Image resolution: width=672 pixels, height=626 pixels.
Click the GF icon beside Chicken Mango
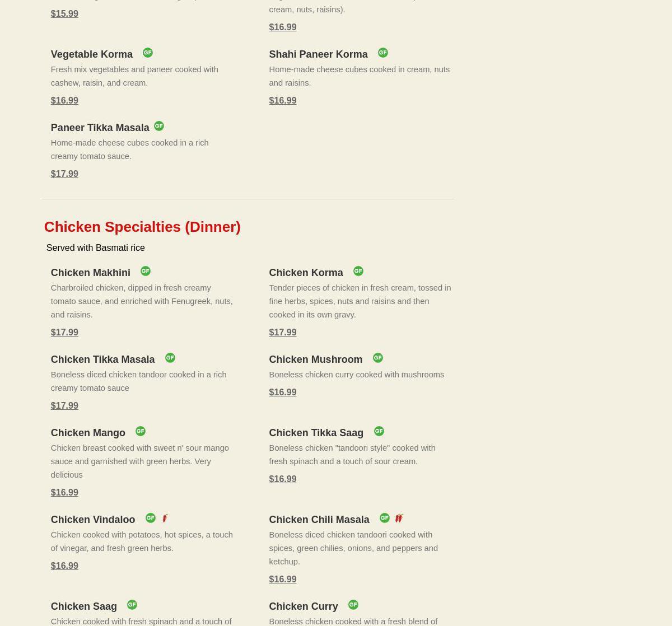click(x=140, y=431)
